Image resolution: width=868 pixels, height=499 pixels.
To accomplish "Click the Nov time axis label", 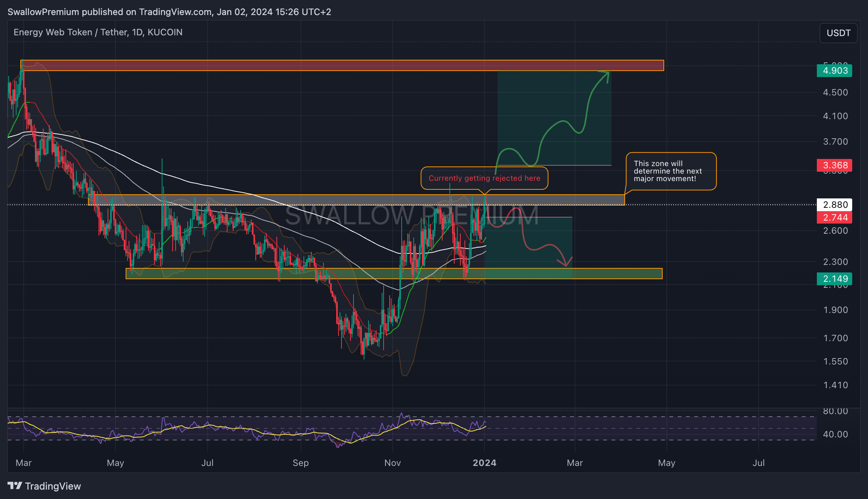I will point(393,463).
